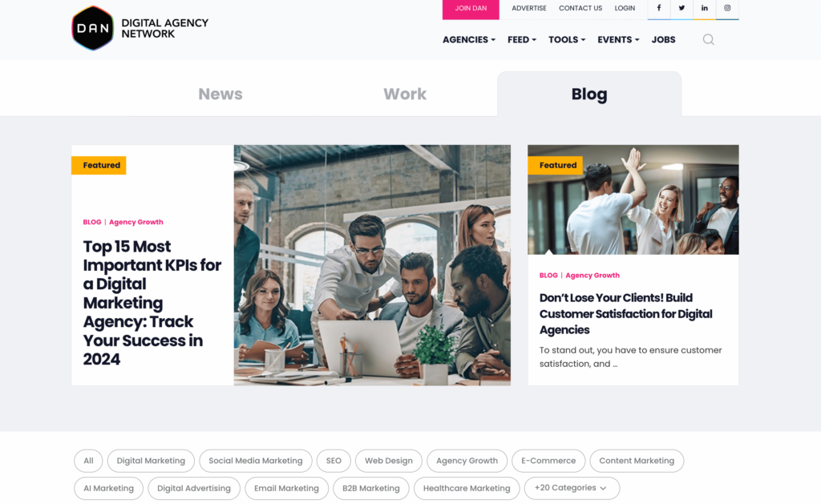821x504 pixels.
Task: Select the SEO category filter
Action: click(334, 461)
